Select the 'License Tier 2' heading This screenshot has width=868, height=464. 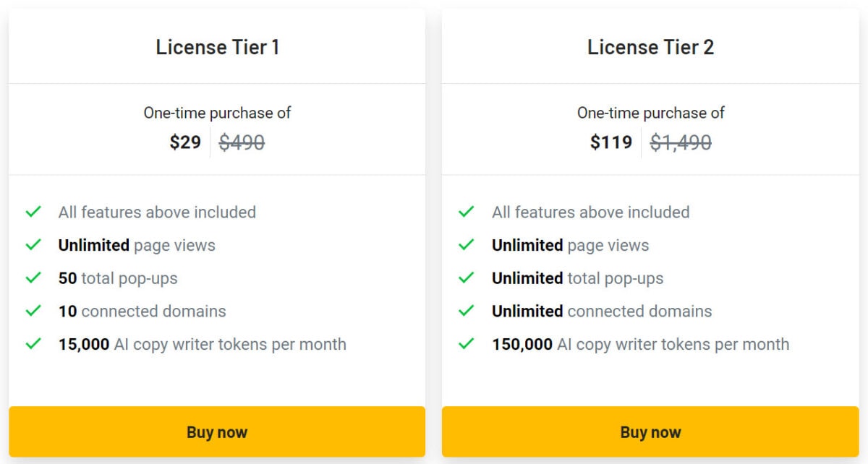[x=650, y=47]
